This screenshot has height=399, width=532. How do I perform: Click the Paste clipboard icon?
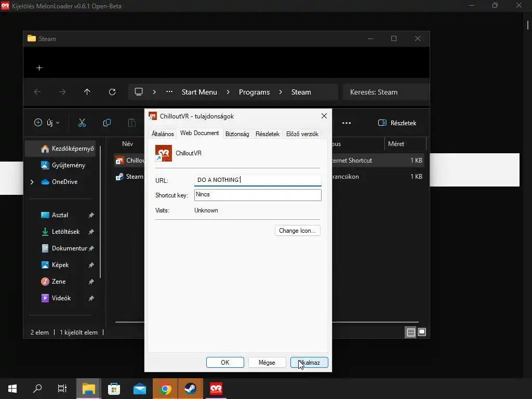(x=131, y=123)
